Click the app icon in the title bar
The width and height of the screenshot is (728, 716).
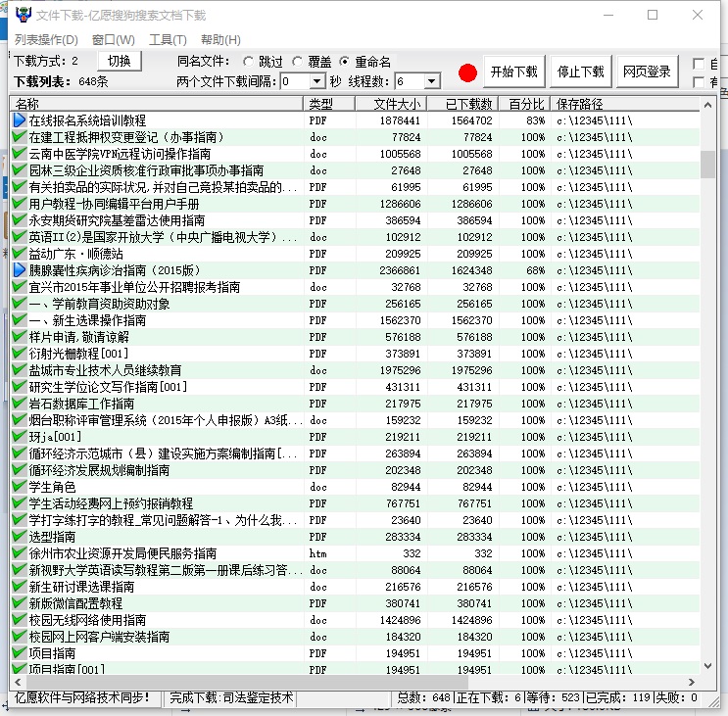click(23, 15)
